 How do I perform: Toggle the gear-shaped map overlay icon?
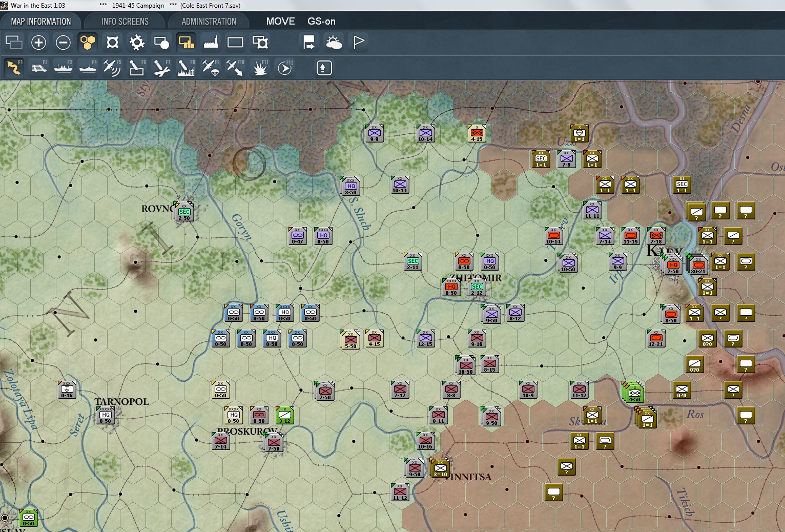click(137, 42)
